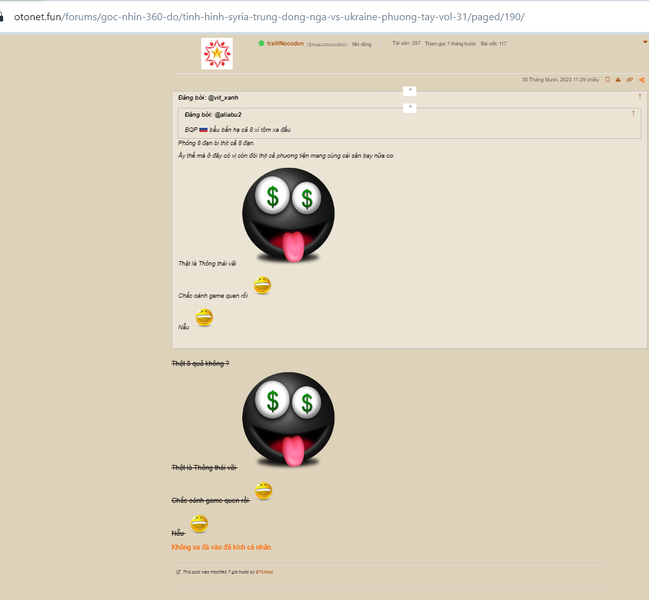The height and width of the screenshot is (600, 649).
Task: Click the orange moderator note 'Không sa đà vào đả kích cá nhân.'
Action: (222, 547)
